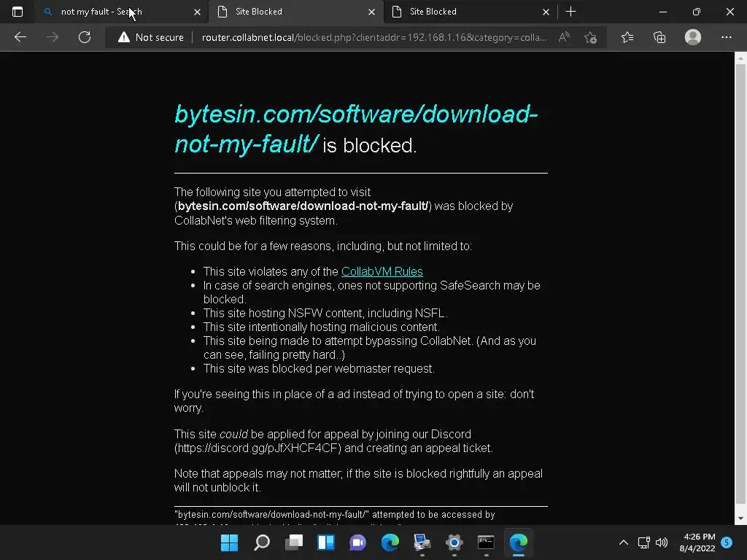The height and width of the screenshot is (560, 747).
Task: View the 'Not secure' site information
Action: click(x=150, y=37)
